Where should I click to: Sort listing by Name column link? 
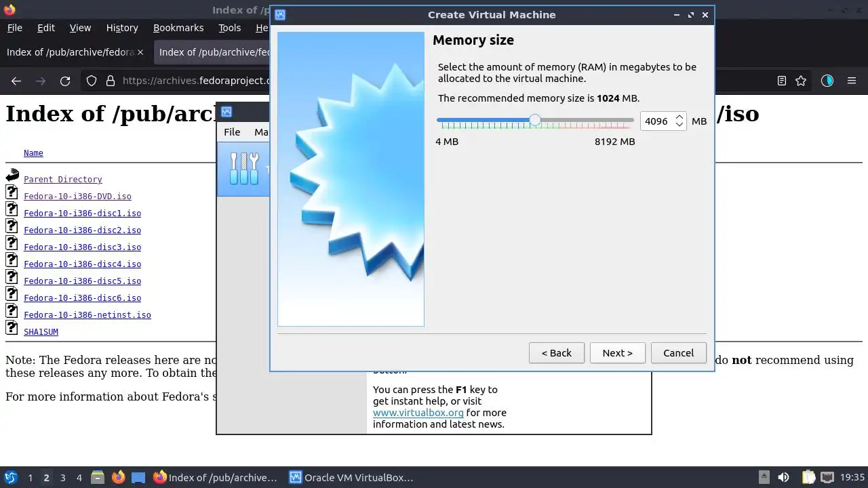33,153
